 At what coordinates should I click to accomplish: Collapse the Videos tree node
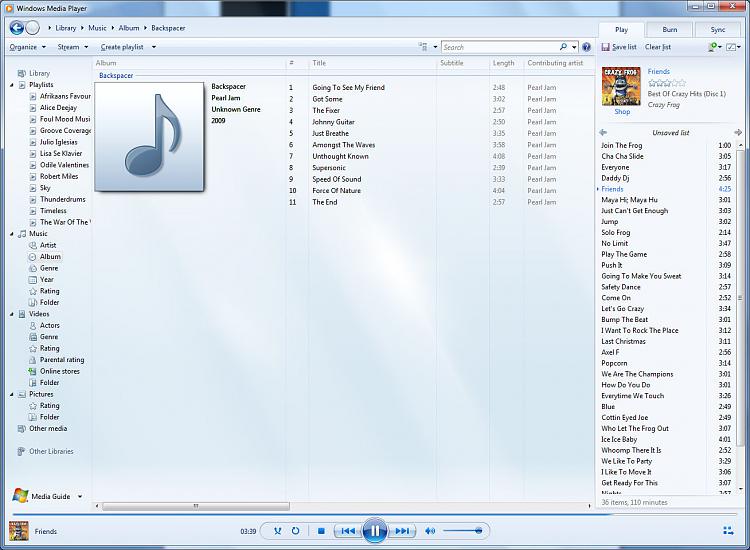(12, 314)
